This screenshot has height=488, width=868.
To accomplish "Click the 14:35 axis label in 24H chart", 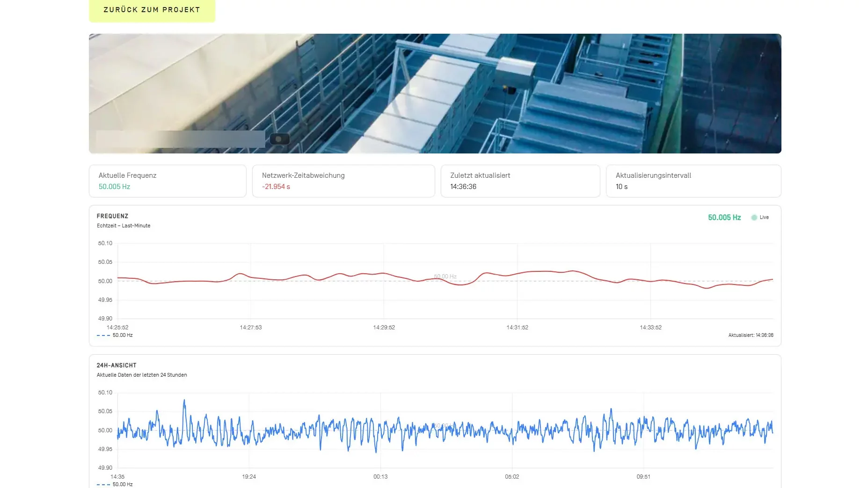I will (117, 477).
